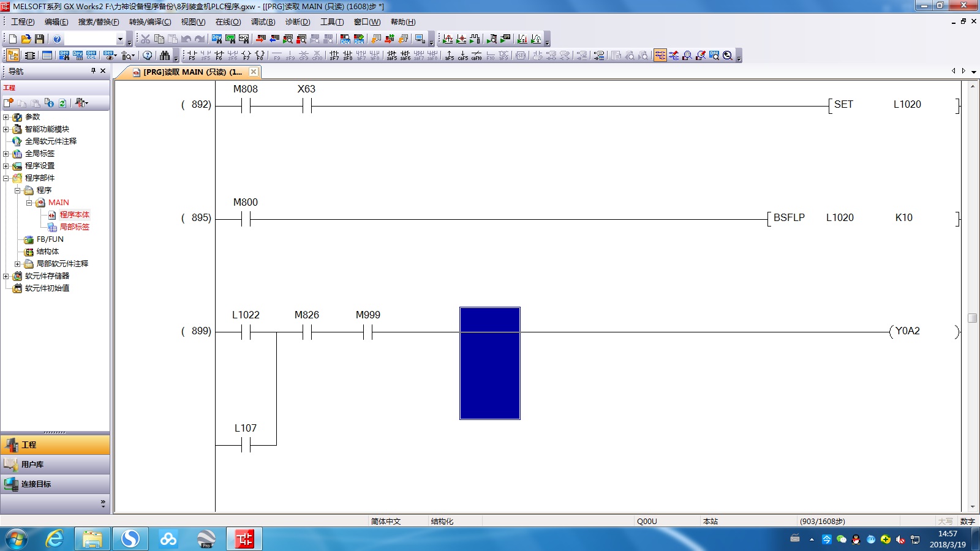Toggle navigation panel auto-hide pin

(93, 71)
